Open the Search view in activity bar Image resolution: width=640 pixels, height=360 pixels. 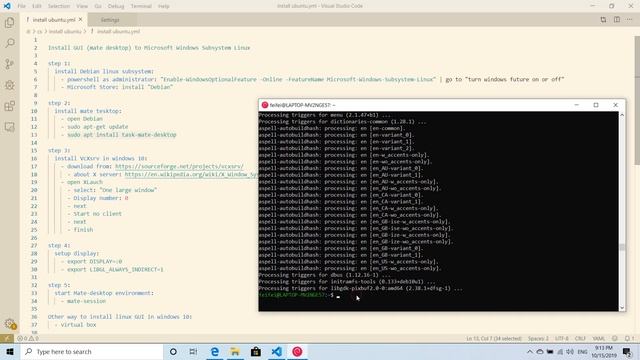pyautogui.click(x=10, y=43)
